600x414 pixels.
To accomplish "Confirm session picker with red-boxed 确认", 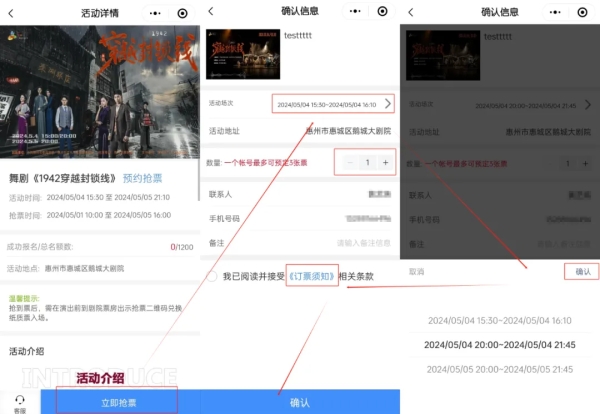I will tap(582, 271).
